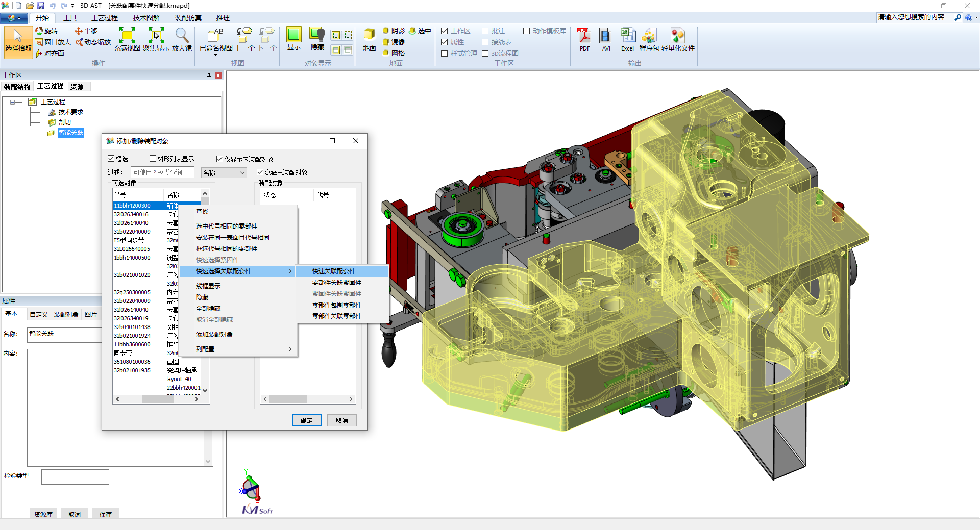Open the 名称 filter dropdown
Viewport: 980px width, 530px height.
tap(224, 173)
